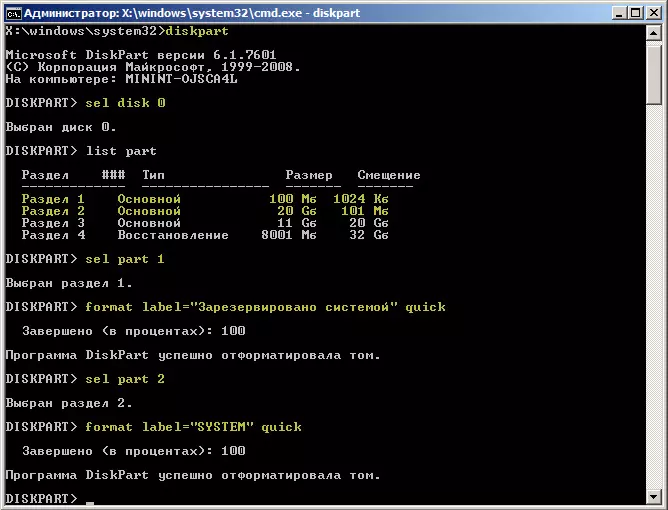Minimize the diskpart command window
Screen dimensions: 668x510
(619, 13)
